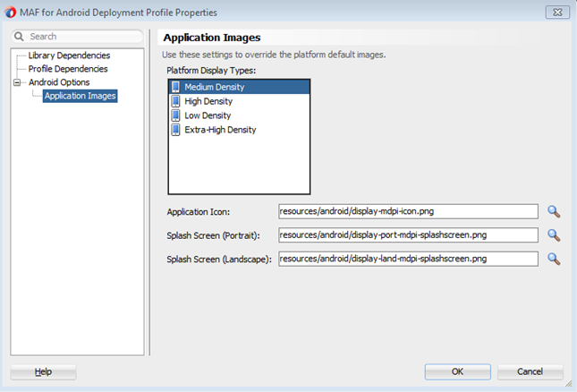Image resolution: width=577 pixels, height=392 pixels.
Task: Select High Density display type
Action: point(239,101)
